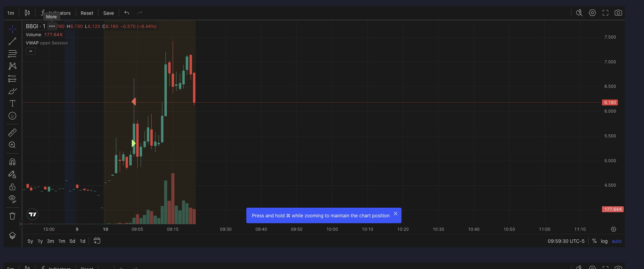
Task: Select the brush drawing tool
Action: coord(12,91)
